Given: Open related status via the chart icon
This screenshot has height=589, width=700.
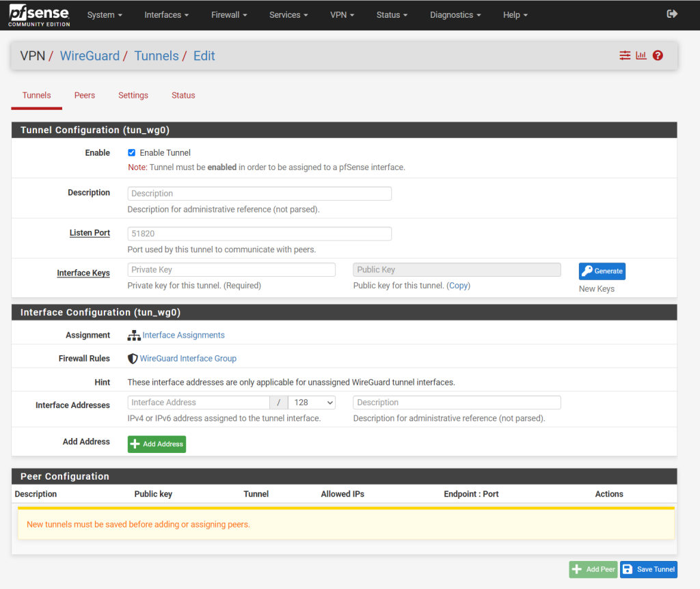Looking at the screenshot, I should 641,55.
